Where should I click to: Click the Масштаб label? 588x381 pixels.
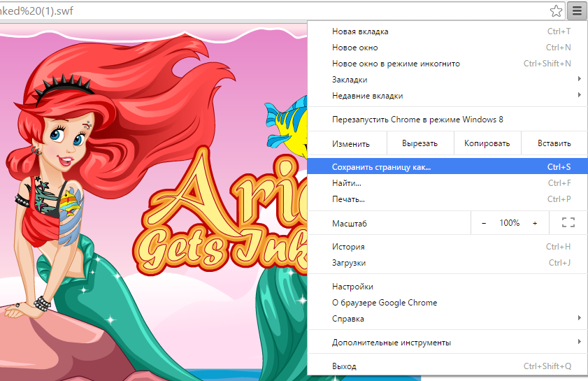coord(349,224)
